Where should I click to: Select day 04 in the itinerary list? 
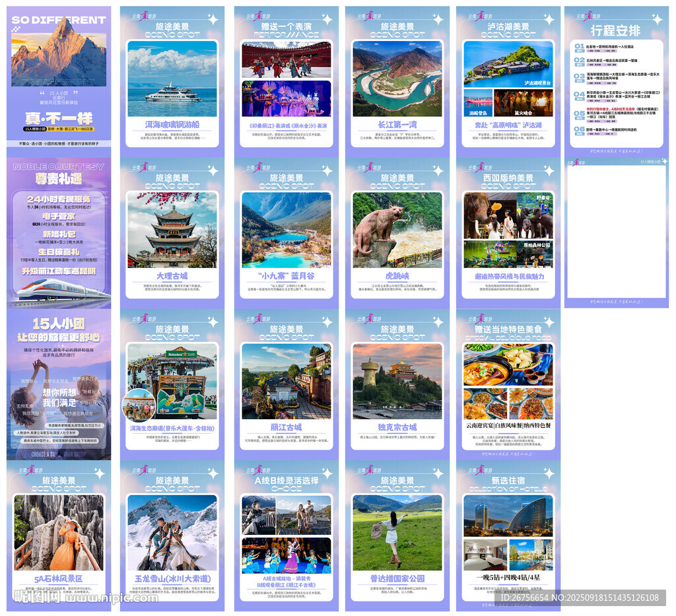[617, 96]
